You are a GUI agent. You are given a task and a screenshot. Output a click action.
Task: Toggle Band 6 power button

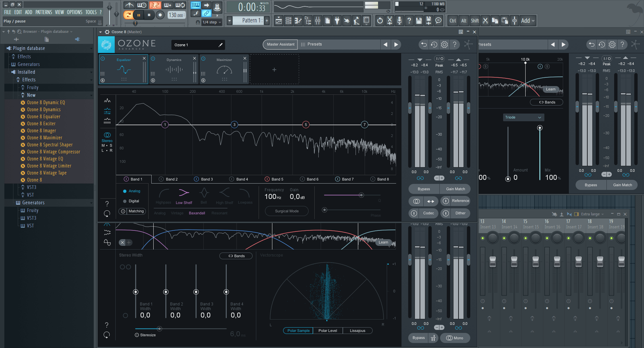[x=302, y=179]
